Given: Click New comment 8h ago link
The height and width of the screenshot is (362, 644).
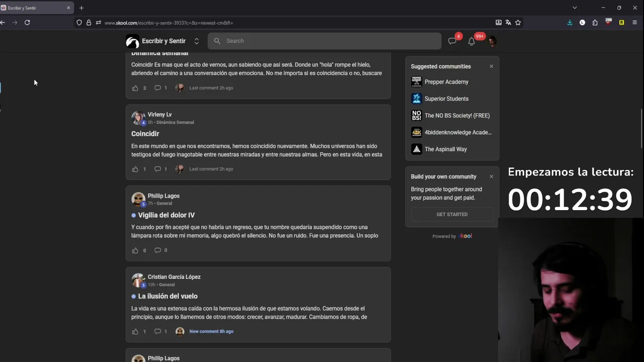Looking at the screenshot, I should 211,331.
